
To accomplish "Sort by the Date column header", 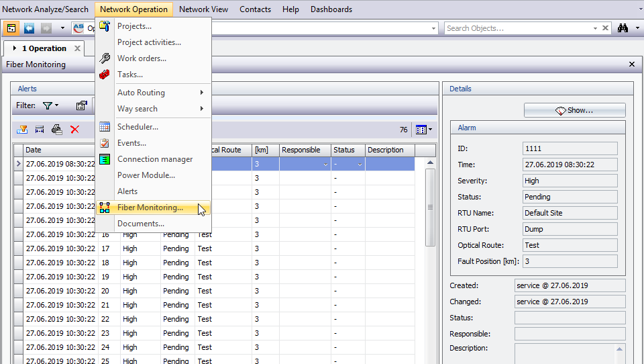I will pos(60,150).
